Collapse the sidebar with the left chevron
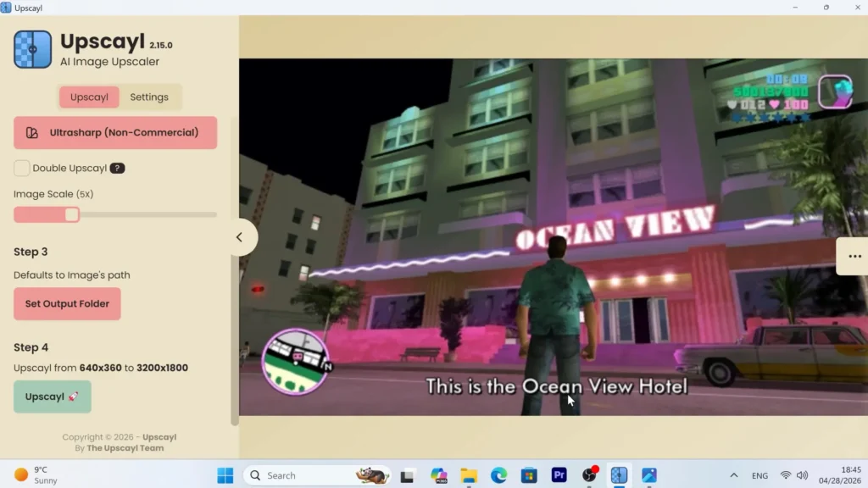This screenshot has width=868, height=488. pyautogui.click(x=240, y=237)
